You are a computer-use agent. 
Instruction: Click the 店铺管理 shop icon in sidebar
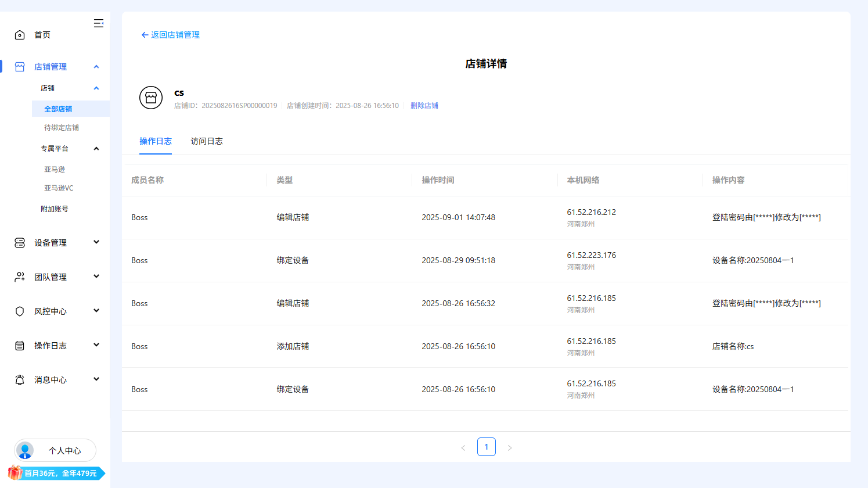pyautogui.click(x=19, y=66)
